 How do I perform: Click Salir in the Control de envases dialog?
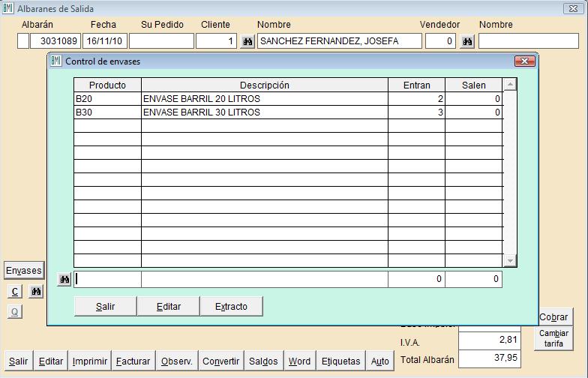point(105,306)
